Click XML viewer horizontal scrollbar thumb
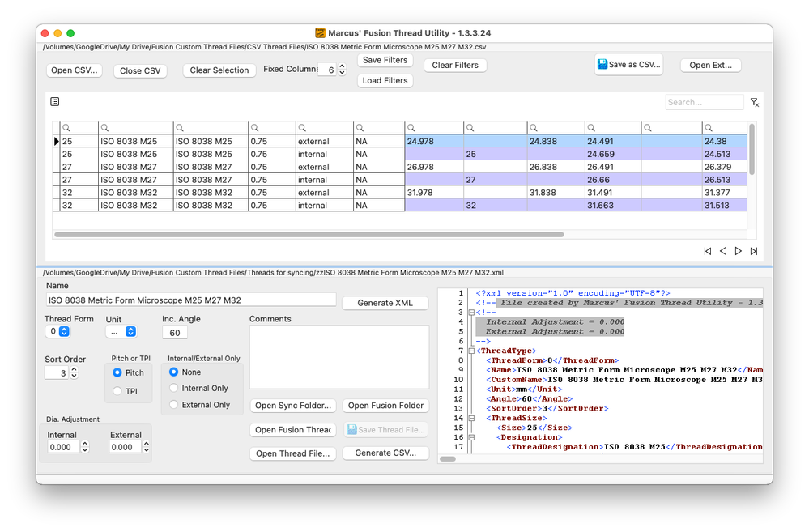 tap(447, 459)
